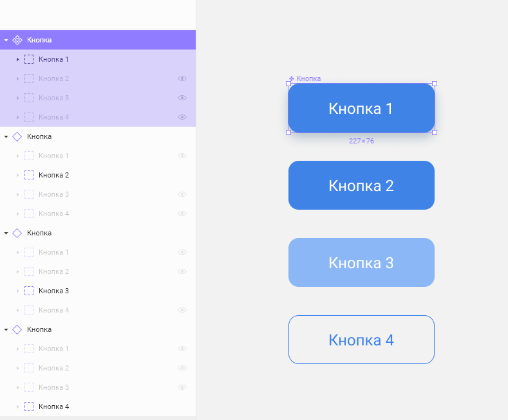Expand the visible, non-dimmed Кнопка 2 layer arrow
Image resolution: width=508 pixels, height=420 pixels.
(18, 175)
